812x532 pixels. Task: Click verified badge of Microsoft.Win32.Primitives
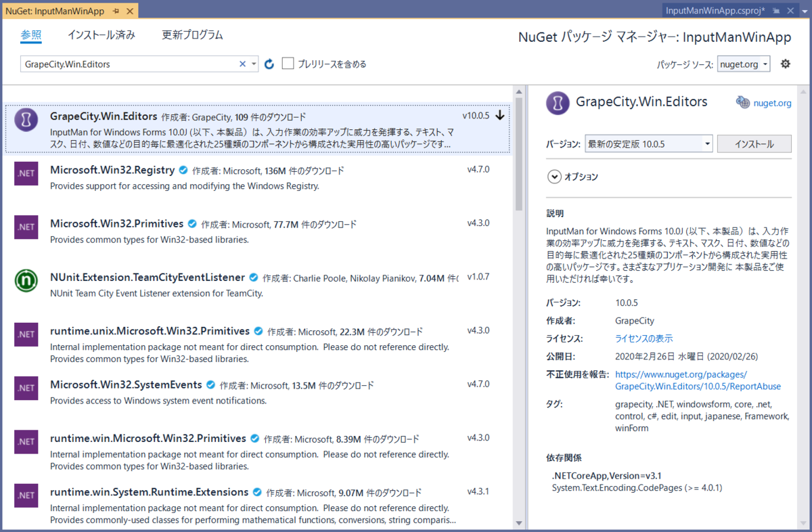coord(192,224)
